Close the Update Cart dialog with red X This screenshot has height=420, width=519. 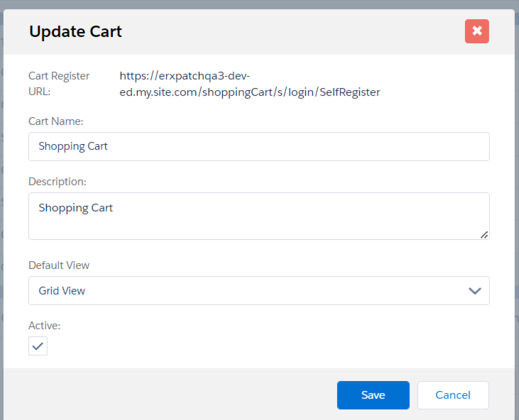coord(476,31)
